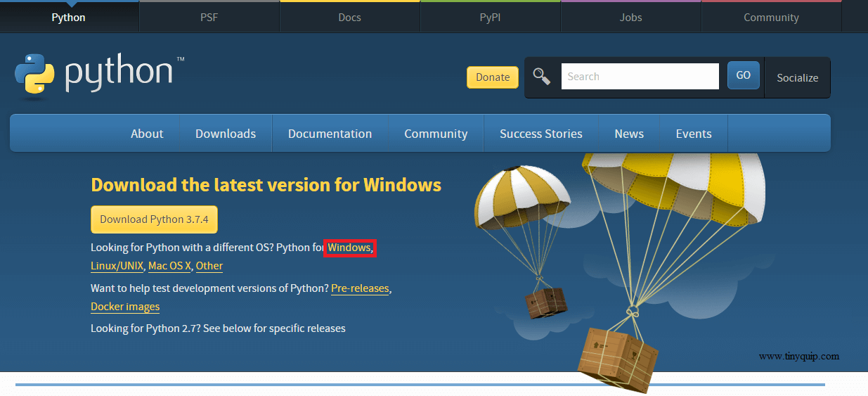The height and width of the screenshot is (396, 868).
Task: Open the PSF top tab
Action: tap(209, 17)
